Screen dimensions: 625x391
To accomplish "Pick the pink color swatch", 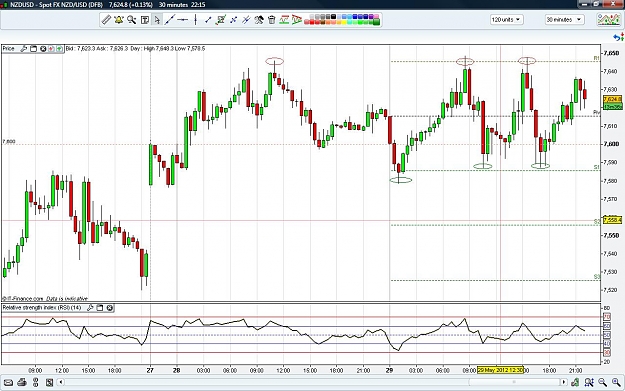I will tap(375, 16).
